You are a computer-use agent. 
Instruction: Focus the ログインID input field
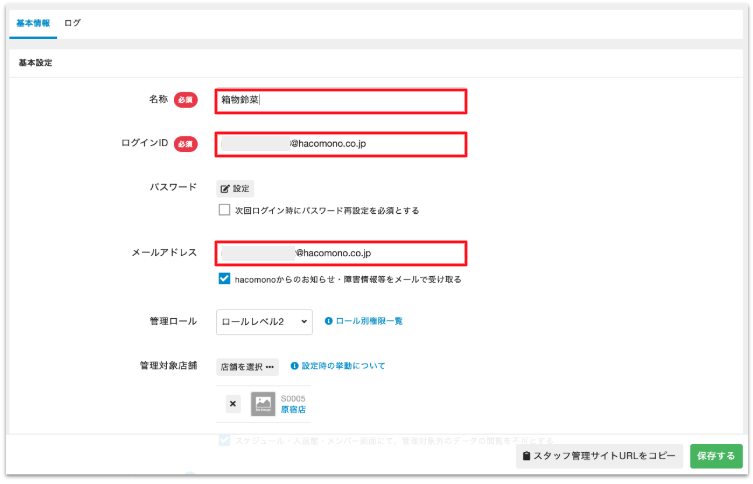pos(341,144)
